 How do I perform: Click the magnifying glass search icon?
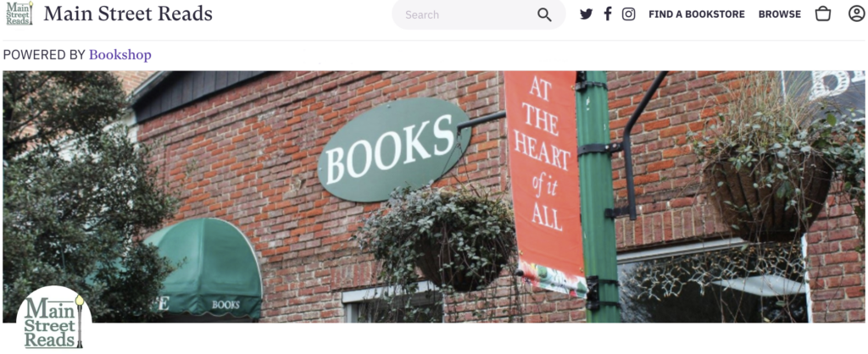click(544, 15)
